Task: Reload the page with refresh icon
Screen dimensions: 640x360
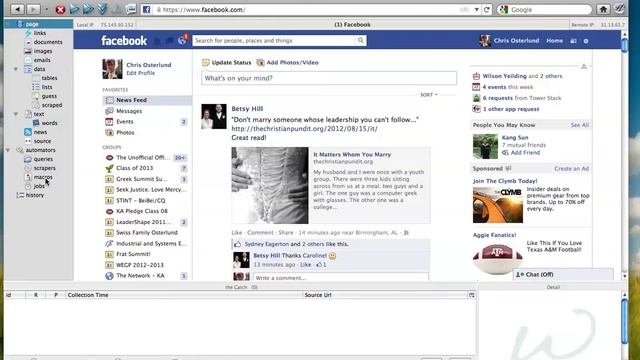Action: tap(487, 9)
